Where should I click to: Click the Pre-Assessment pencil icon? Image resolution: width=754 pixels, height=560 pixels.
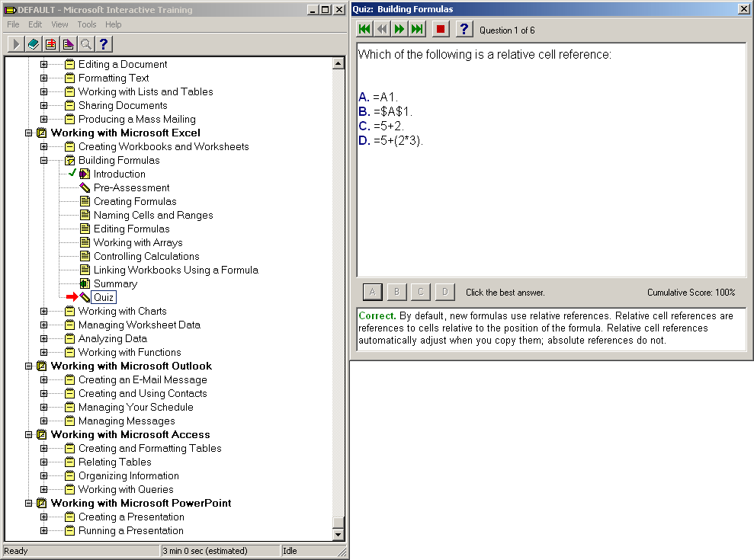point(85,187)
